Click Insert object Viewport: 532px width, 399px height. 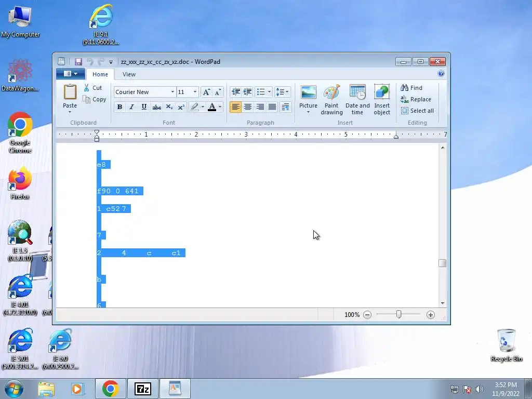(x=382, y=100)
